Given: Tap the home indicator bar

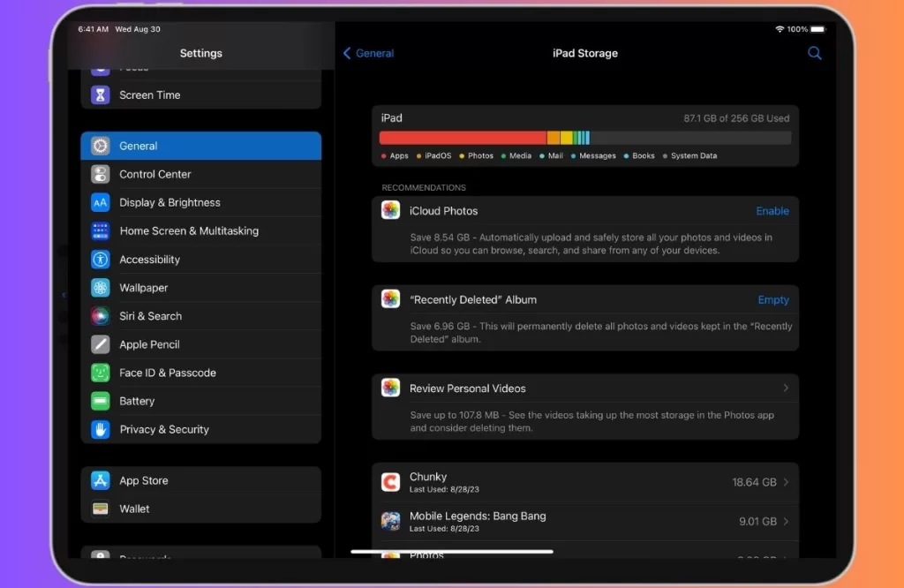Looking at the screenshot, I should [x=452, y=552].
